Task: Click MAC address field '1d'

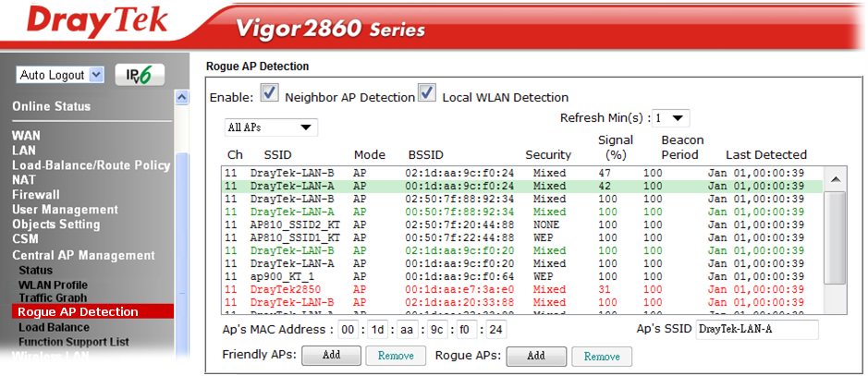Action: point(378,330)
